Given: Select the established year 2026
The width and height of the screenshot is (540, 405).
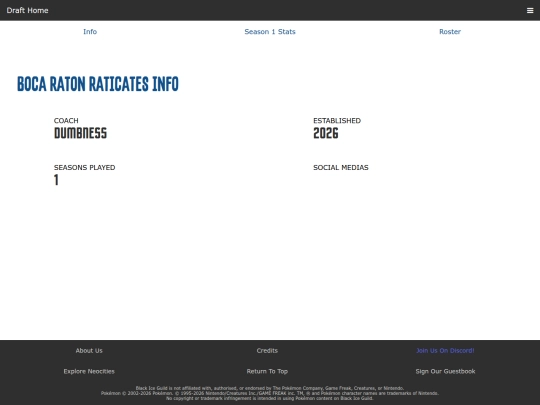Looking at the screenshot, I should [x=326, y=133].
